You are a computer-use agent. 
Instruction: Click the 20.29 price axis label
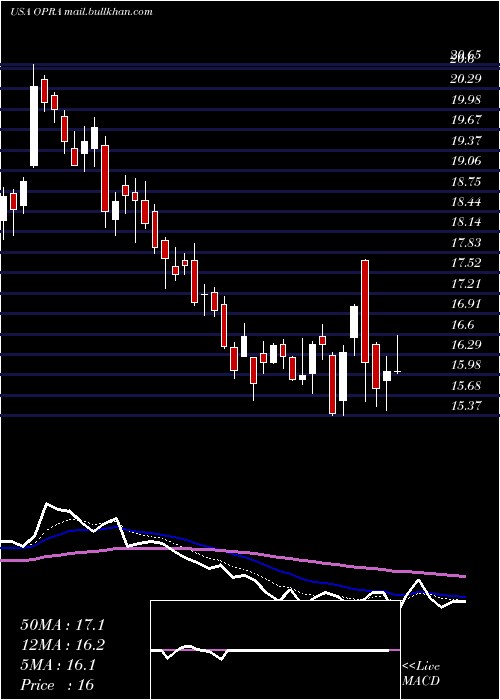(466, 79)
